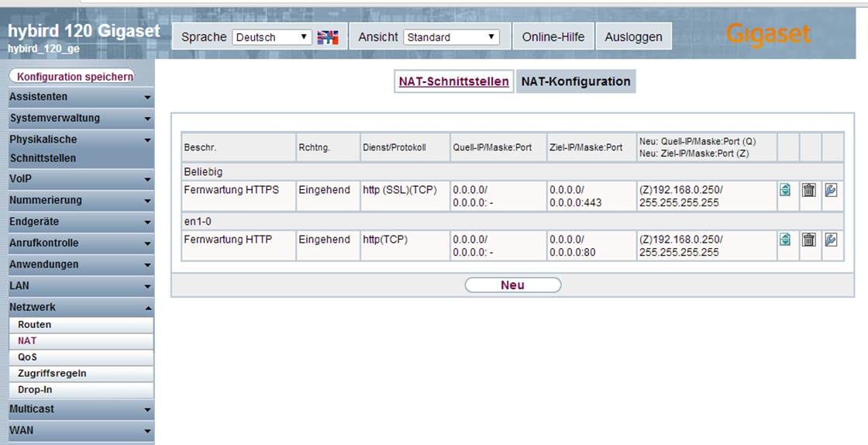The image size is (868, 445).
Task: Edit Fernwartung HTTP rule with wrench icon
Action: tap(830, 240)
